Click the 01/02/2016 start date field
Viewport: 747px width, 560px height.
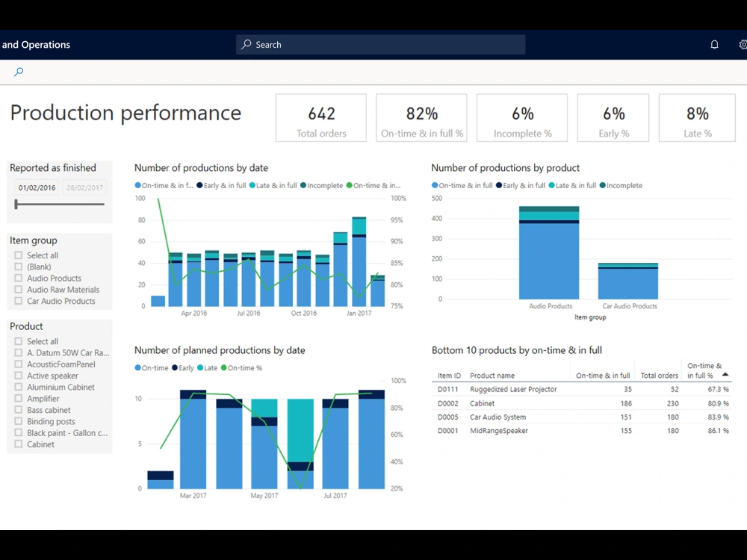[37, 187]
